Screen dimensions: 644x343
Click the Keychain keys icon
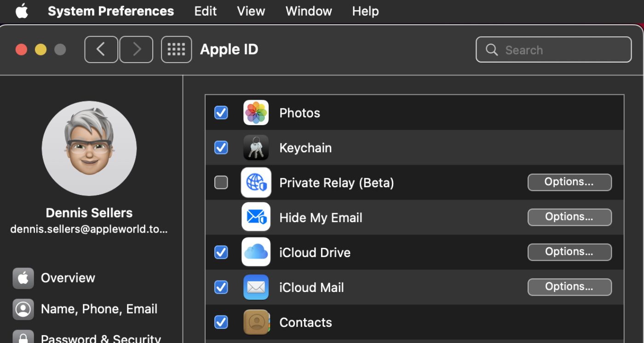click(x=256, y=148)
